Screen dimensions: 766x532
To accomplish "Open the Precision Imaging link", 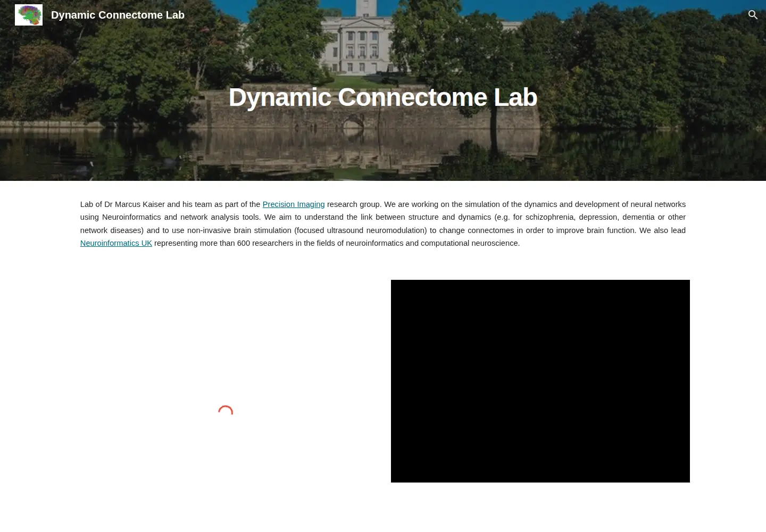I will [293, 204].
